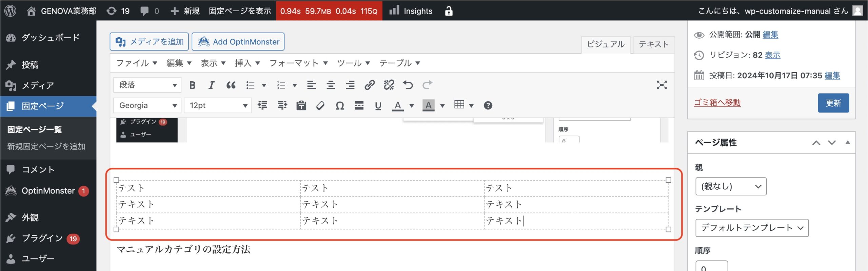Apply the text background color swatch
Viewport: 868px width, 271px height.
click(x=428, y=106)
